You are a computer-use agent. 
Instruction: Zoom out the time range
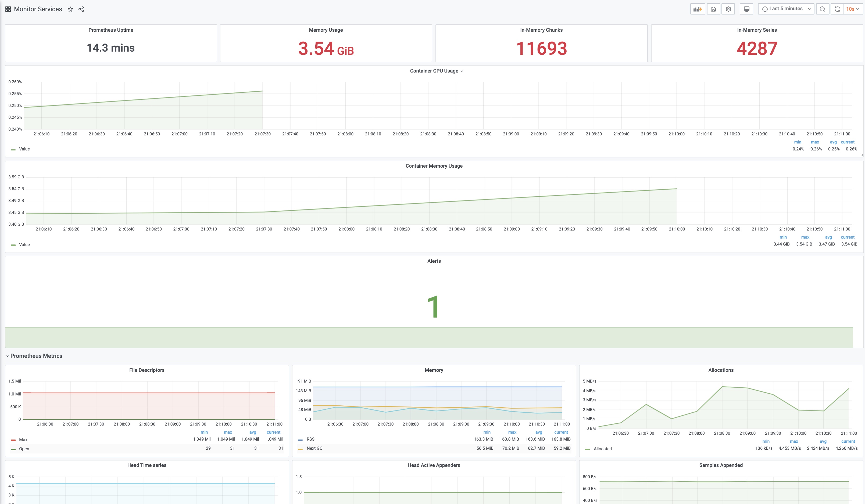pyautogui.click(x=823, y=9)
